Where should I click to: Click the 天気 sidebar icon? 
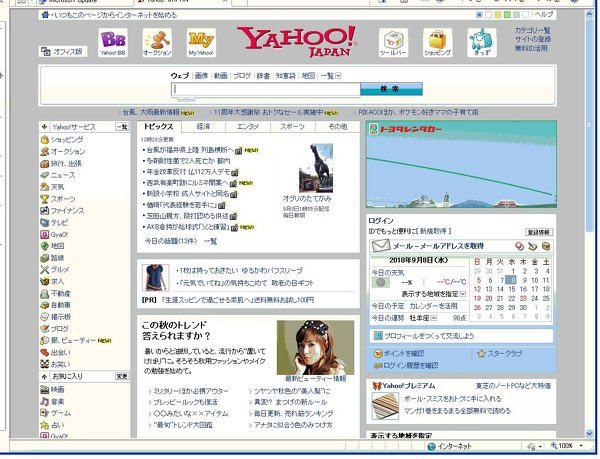[x=45, y=187]
